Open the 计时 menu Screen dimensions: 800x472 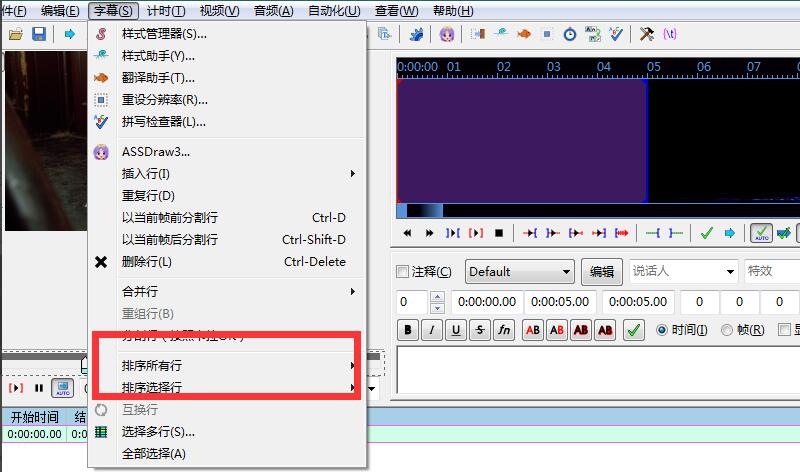pos(166,11)
